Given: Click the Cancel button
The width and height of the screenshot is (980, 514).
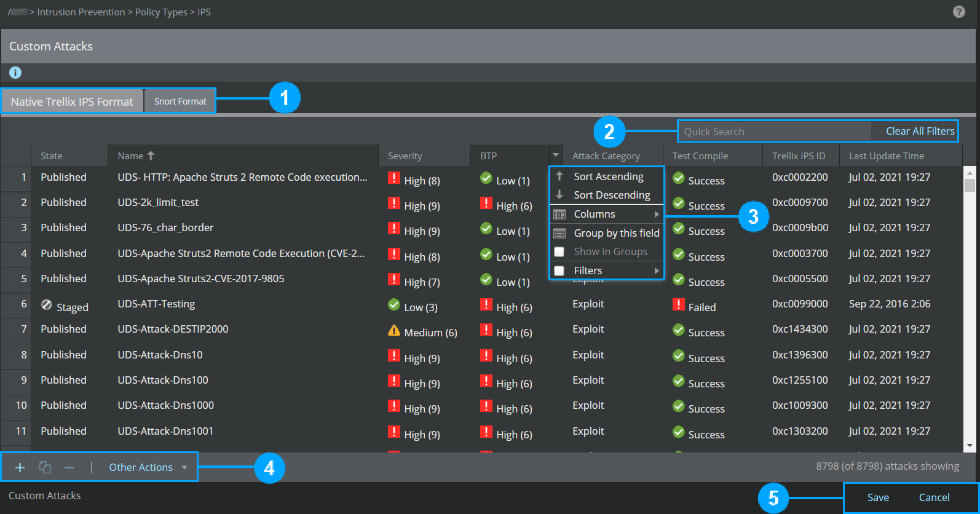Looking at the screenshot, I should (x=934, y=497).
